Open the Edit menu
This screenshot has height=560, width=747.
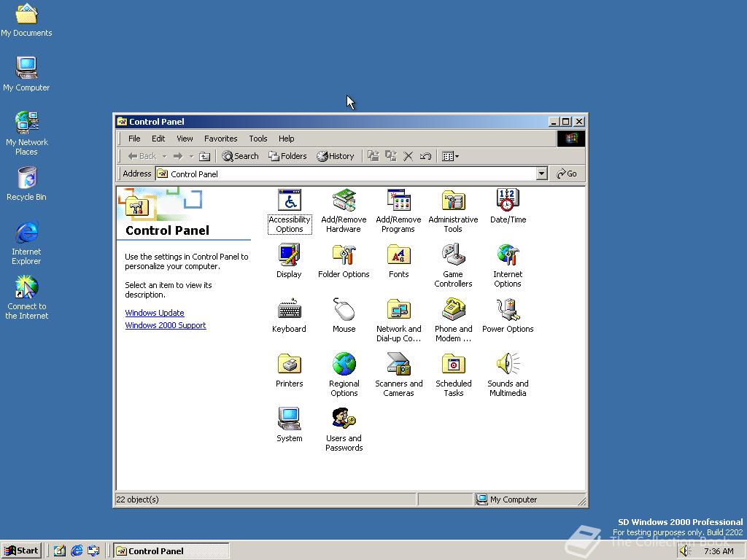tap(158, 139)
